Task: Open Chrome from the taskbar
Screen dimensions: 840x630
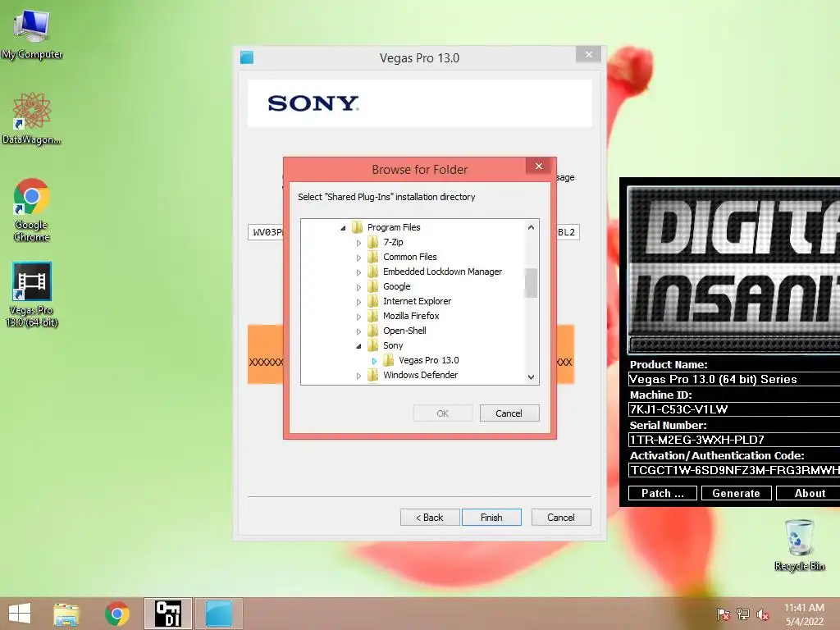Action: click(116, 614)
